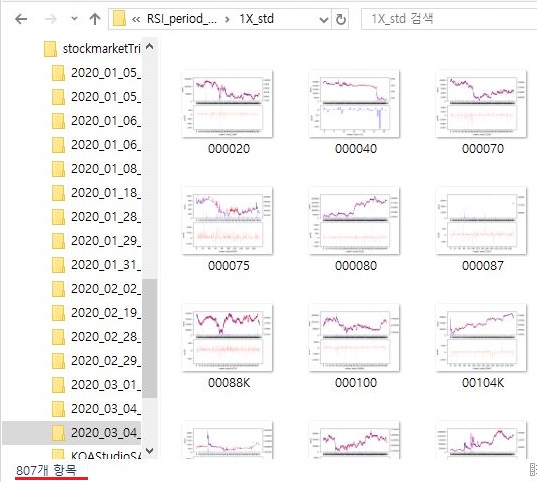Open the address bar history dropdown
The height and width of the screenshot is (482, 537).
pyautogui.click(x=324, y=20)
